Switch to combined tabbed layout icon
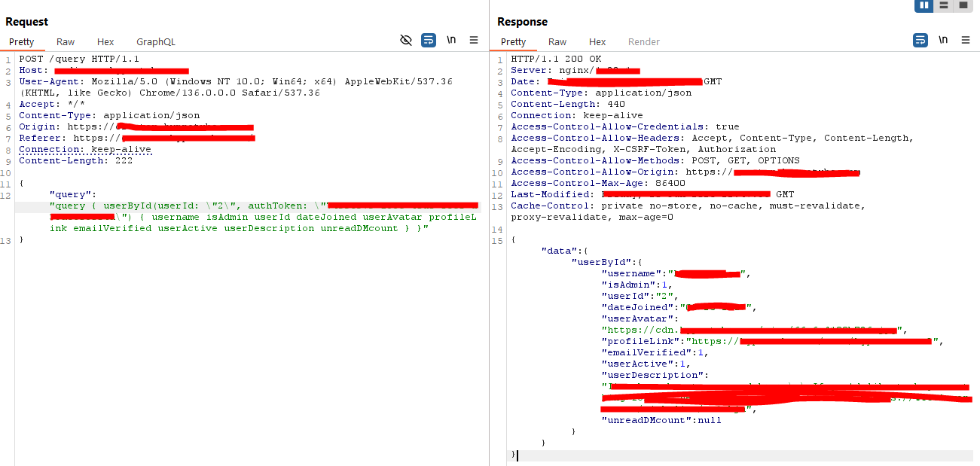 963,5
